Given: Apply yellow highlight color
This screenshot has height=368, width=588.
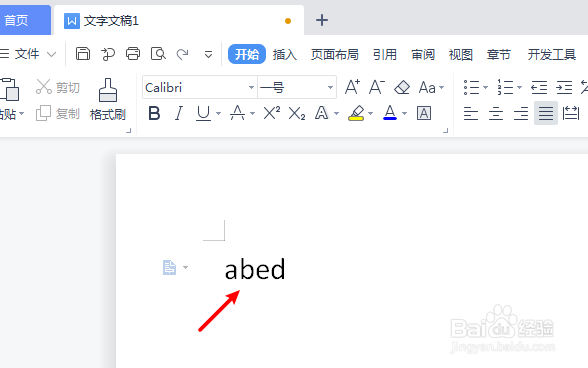Looking at the screenshot, I should click(356, 113).
